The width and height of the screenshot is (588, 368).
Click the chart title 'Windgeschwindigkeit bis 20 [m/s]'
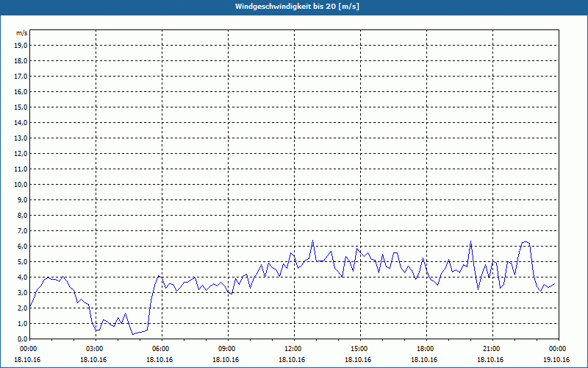tap(297, 7)
